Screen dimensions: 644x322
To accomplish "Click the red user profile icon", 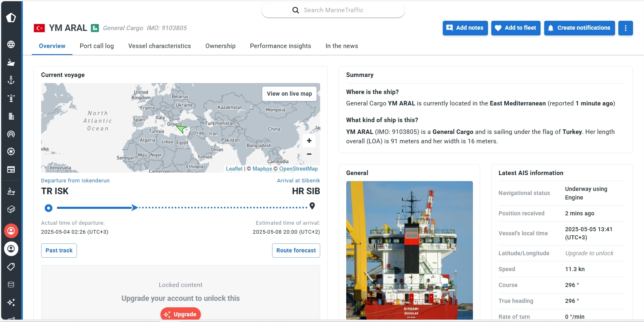I will point(11,231).
